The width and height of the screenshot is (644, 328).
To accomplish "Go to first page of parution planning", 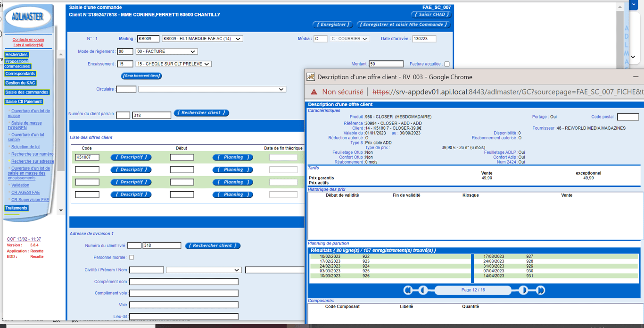I will (408, 290).
